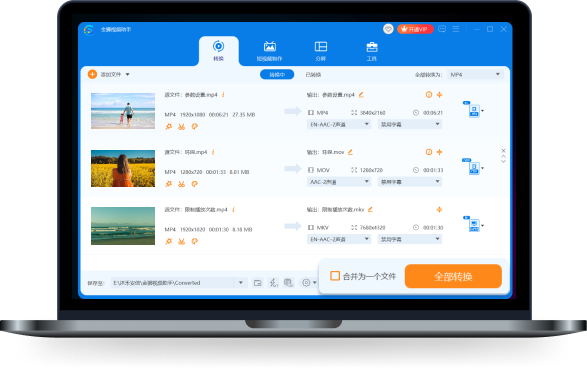Click the 7680x4320 output resolution text

pyautogui.click(x=372, y=228)
